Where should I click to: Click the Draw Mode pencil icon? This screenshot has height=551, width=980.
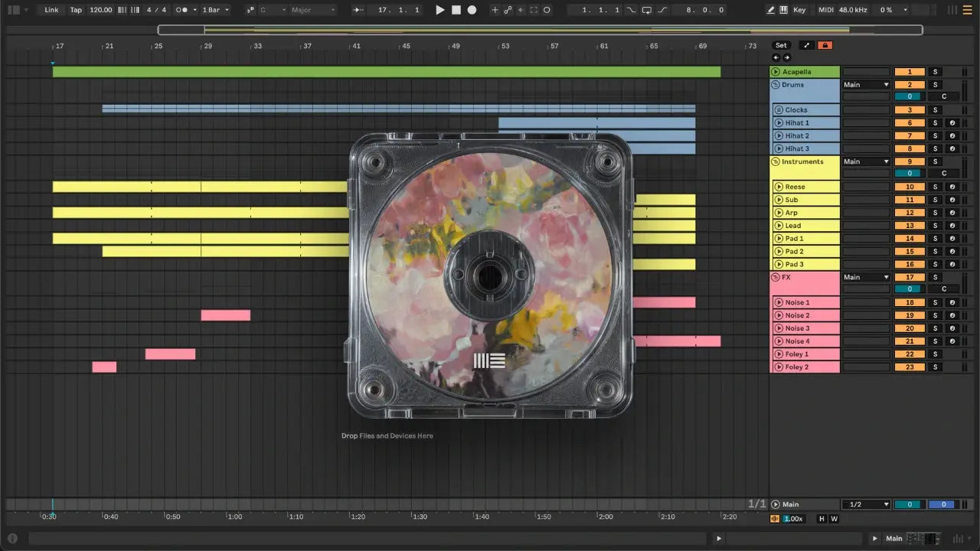[771, 10]
